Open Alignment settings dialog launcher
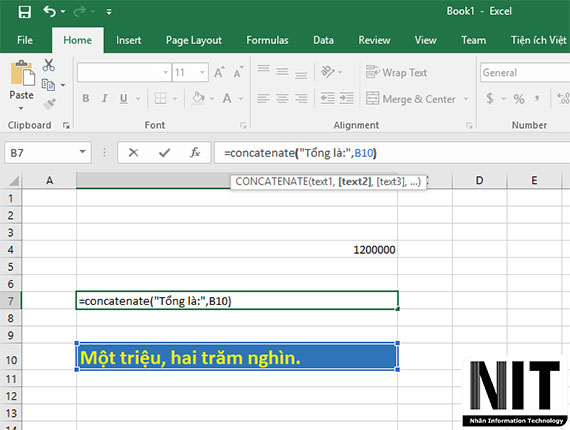 (x=469, y=125)
